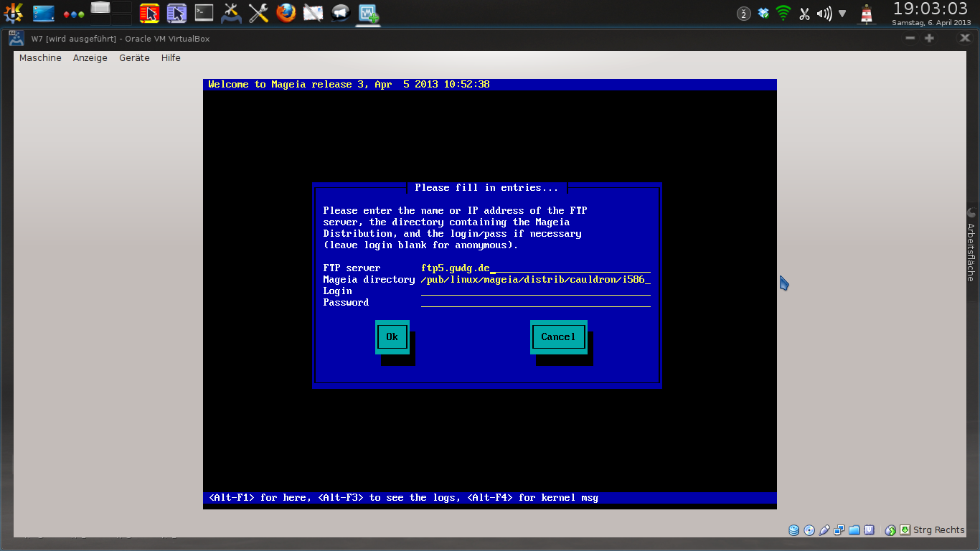The image size is (980, 551).
Task: Minimize the VirtualBox window
Action: tap(910, 39)
